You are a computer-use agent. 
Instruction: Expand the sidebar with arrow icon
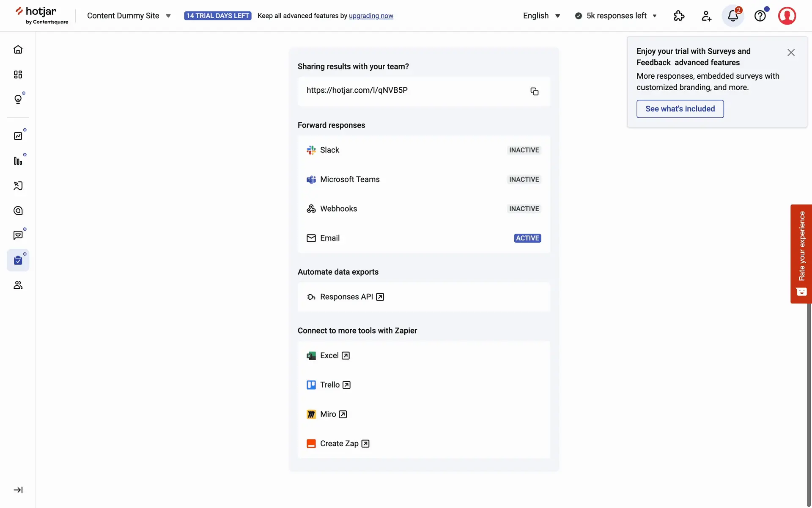point(18,490)
